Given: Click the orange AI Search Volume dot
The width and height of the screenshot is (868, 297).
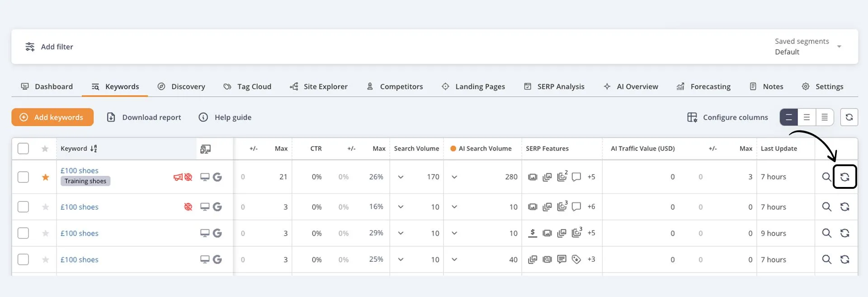Looking at the screenshot, I should (453, 148).
